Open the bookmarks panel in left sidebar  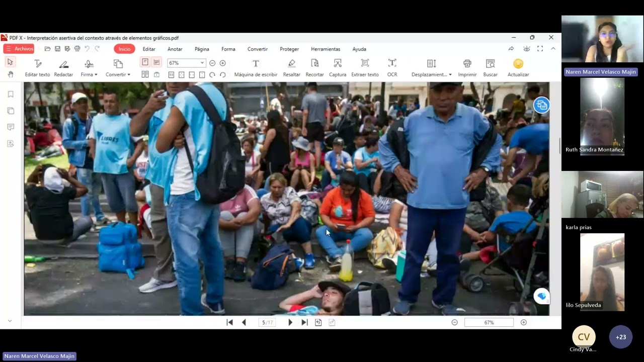coord(11,94)
